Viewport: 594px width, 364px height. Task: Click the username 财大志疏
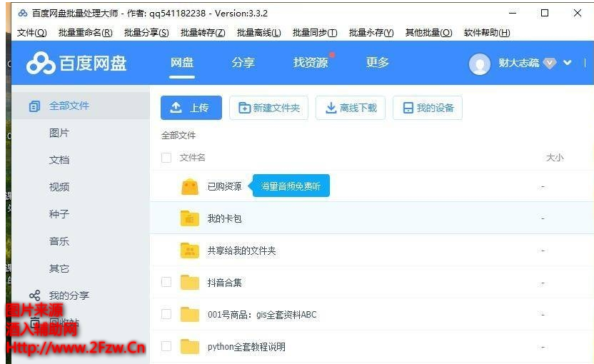pyautogui.click(x=518, y=63)
